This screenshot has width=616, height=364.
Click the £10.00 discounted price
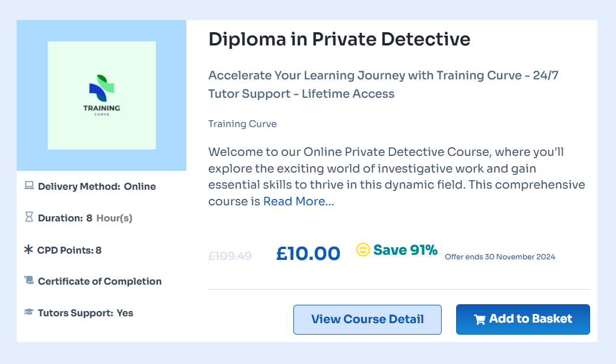(x=308, y=253)
